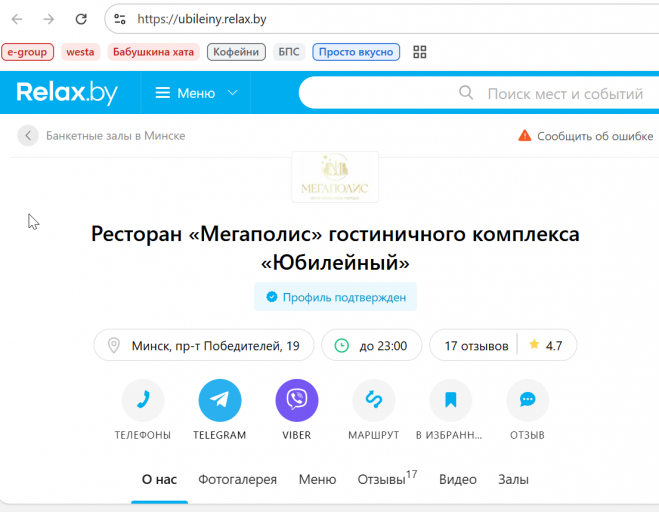
Task: Open the Telegram contact icon
Action: point(220,400)
